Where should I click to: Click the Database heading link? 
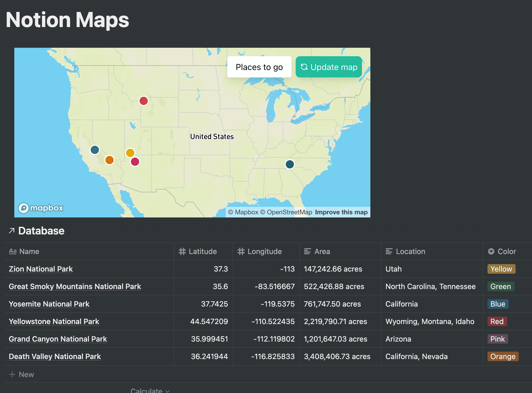(41, 231)
